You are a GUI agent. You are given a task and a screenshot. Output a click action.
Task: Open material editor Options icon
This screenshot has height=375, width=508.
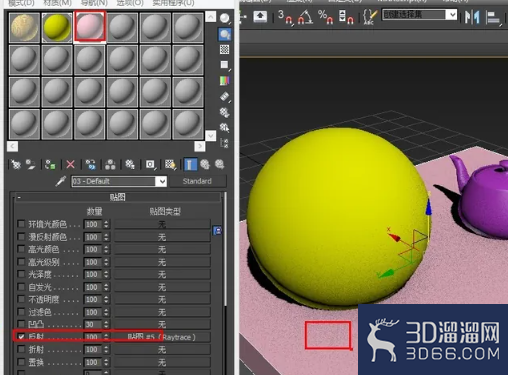tap(225, 112)
